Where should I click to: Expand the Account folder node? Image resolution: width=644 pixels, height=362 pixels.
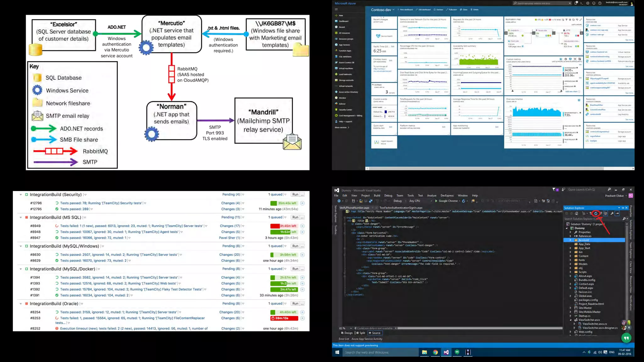570,240
